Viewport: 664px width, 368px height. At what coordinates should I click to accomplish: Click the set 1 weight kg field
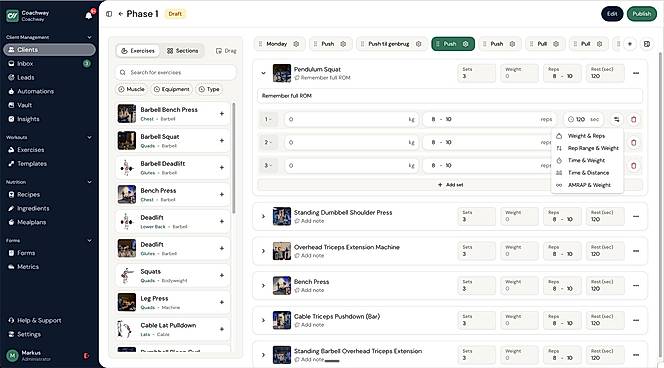click(x=351, y=119)
